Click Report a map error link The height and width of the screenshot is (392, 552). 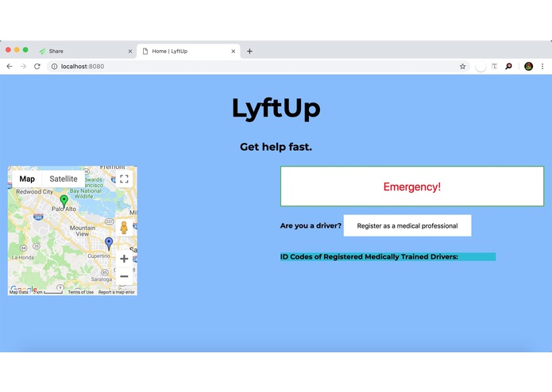(116, 292)
